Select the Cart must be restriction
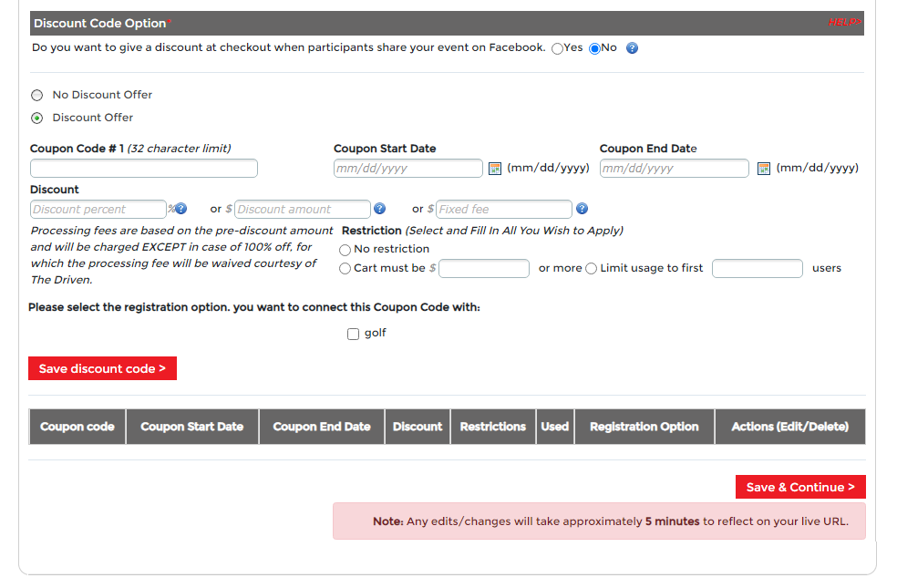Image resolution: width=897 pixels, height=588 pixels. click(x=345, y=269)
